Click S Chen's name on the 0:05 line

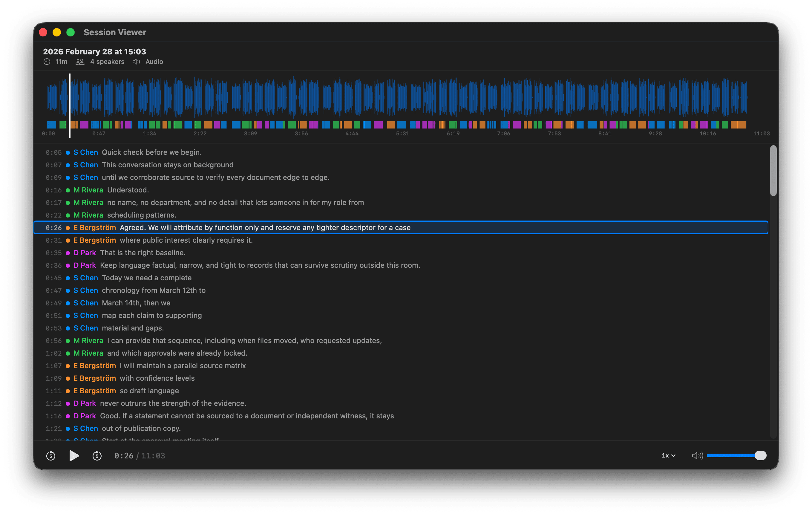(85, 152)
